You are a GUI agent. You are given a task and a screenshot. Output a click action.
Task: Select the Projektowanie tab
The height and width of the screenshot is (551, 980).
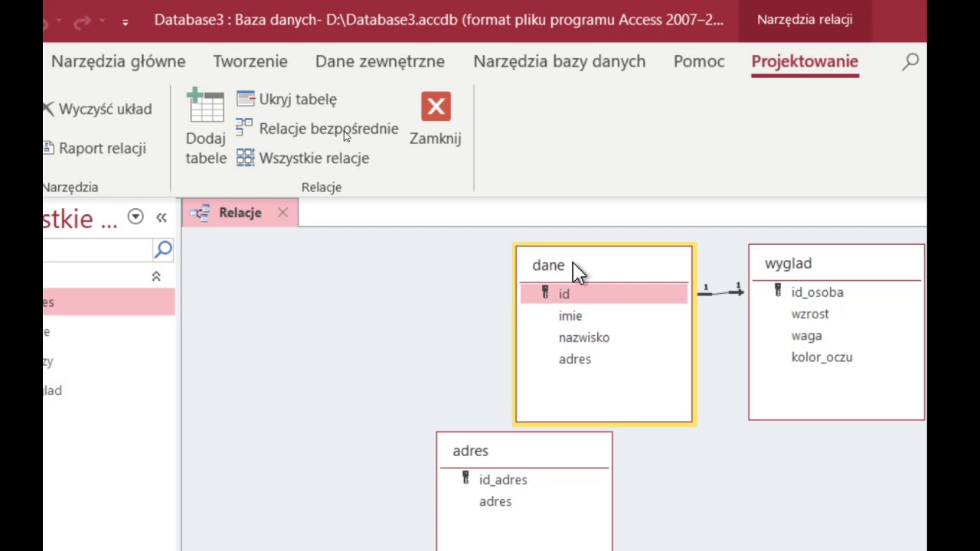[805, 61]
